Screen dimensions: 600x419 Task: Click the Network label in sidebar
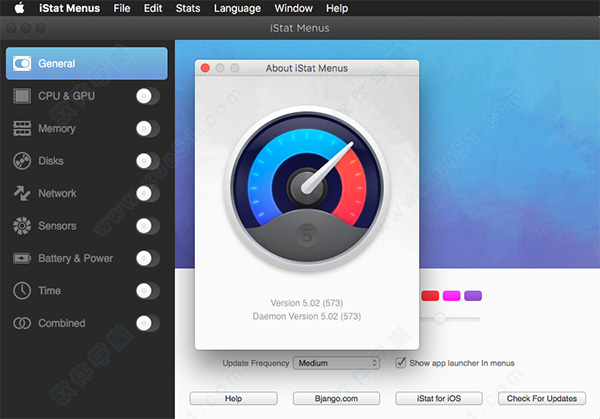tap(57, 194)
